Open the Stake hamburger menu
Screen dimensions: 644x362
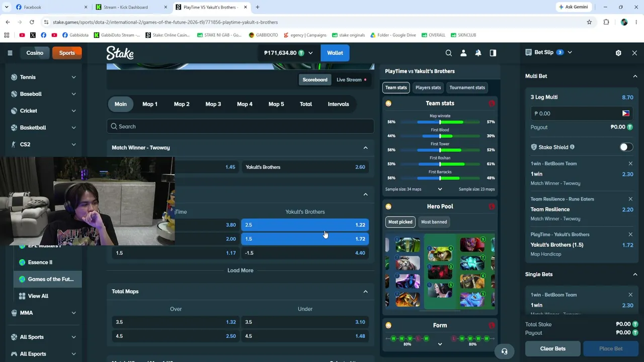[x=10, y=53]
